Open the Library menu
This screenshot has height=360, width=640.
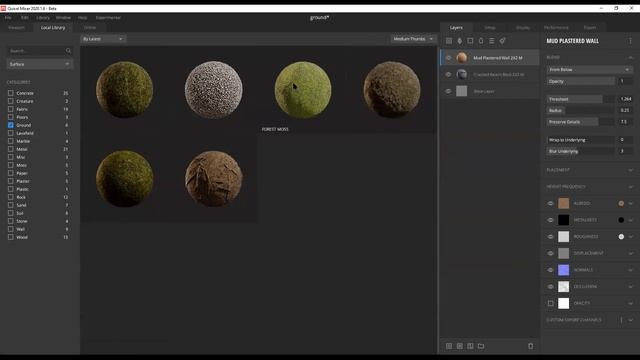(x=43, y=18)
